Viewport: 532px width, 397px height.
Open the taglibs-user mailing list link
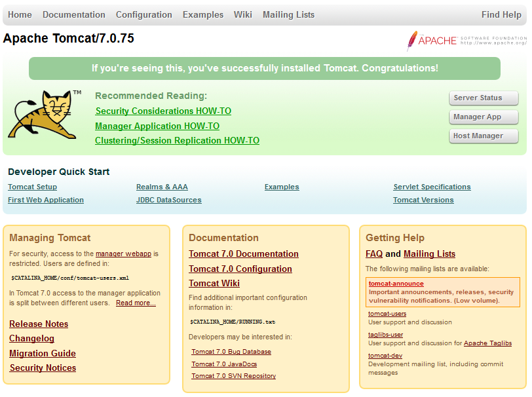(385, 335)
